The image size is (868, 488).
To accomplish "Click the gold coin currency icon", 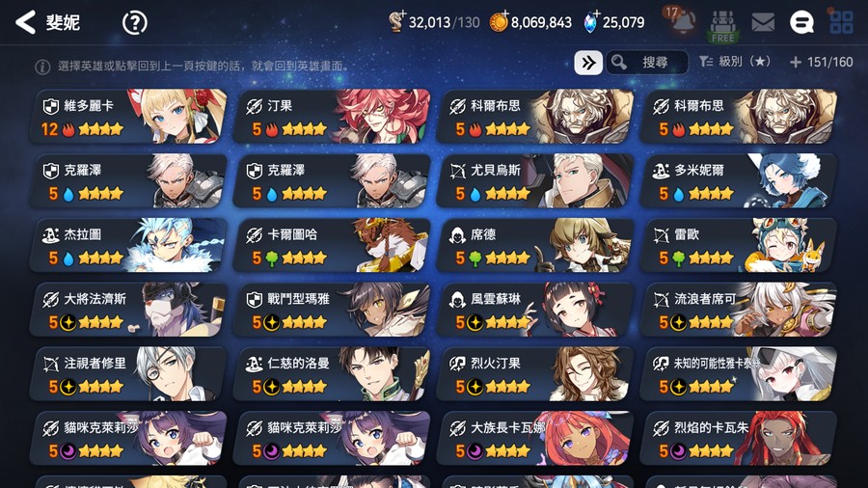I will coord(499,22).
